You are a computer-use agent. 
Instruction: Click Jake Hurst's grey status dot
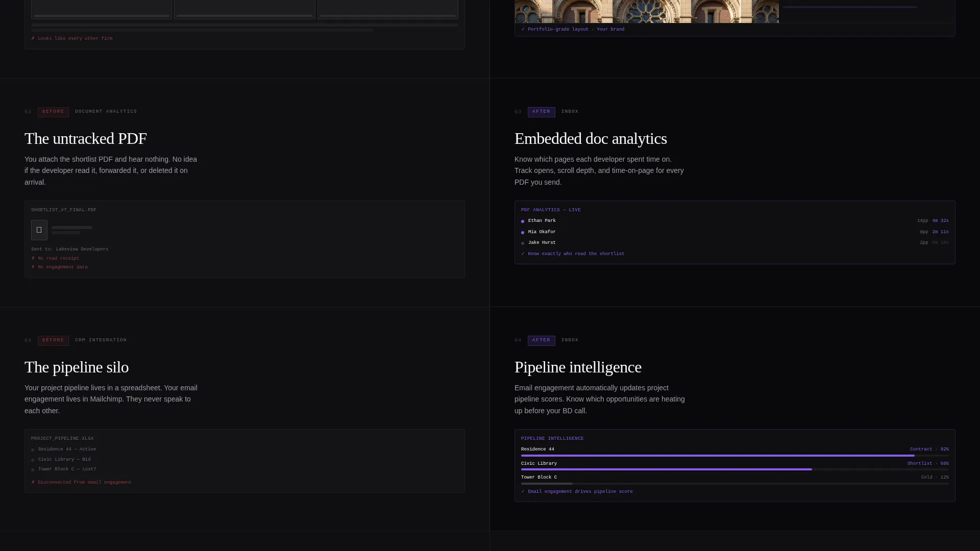tap(523, 243)
